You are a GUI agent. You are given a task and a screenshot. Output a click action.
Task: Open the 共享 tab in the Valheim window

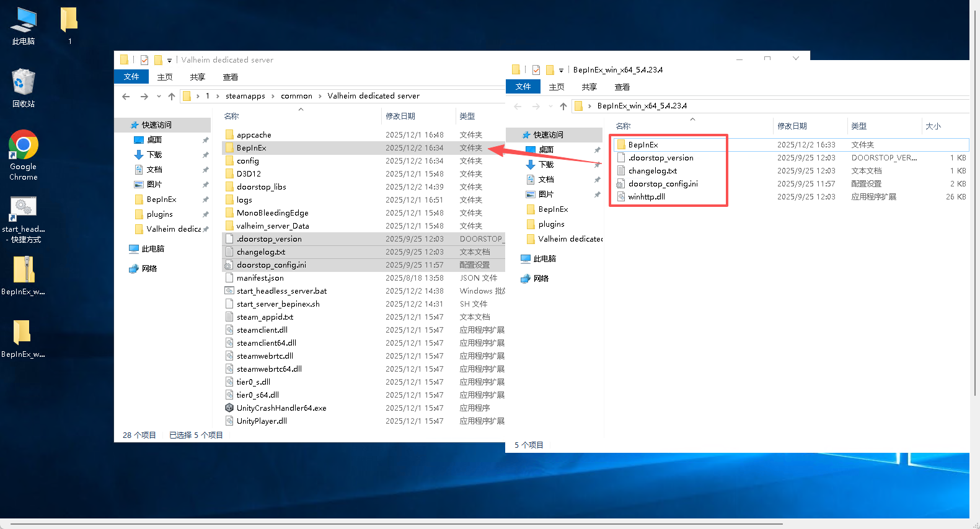pyautogui.click(x=197, y=77)
